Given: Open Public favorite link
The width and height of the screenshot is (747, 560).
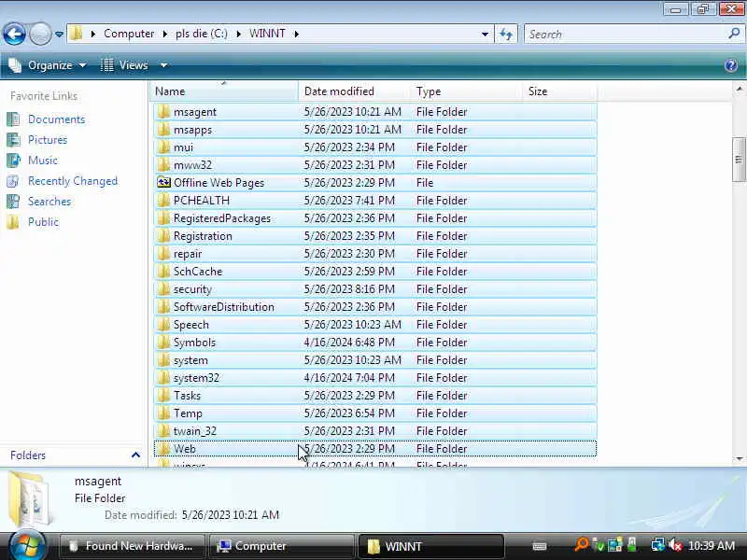Looking at the screenshot, I should [43, 222].
